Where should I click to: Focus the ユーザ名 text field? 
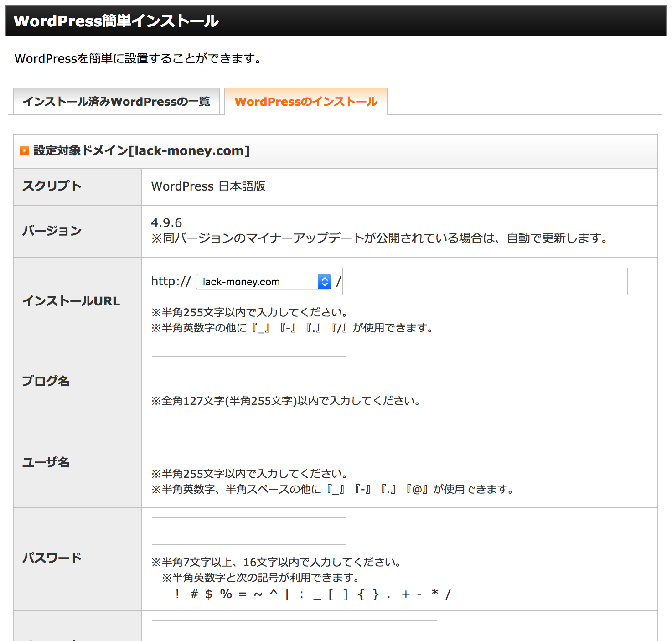249,443
